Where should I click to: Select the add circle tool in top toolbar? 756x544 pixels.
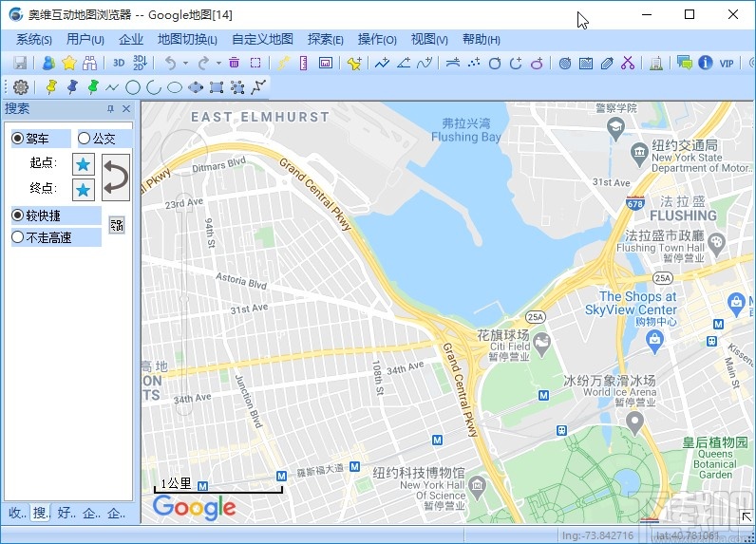495,63
